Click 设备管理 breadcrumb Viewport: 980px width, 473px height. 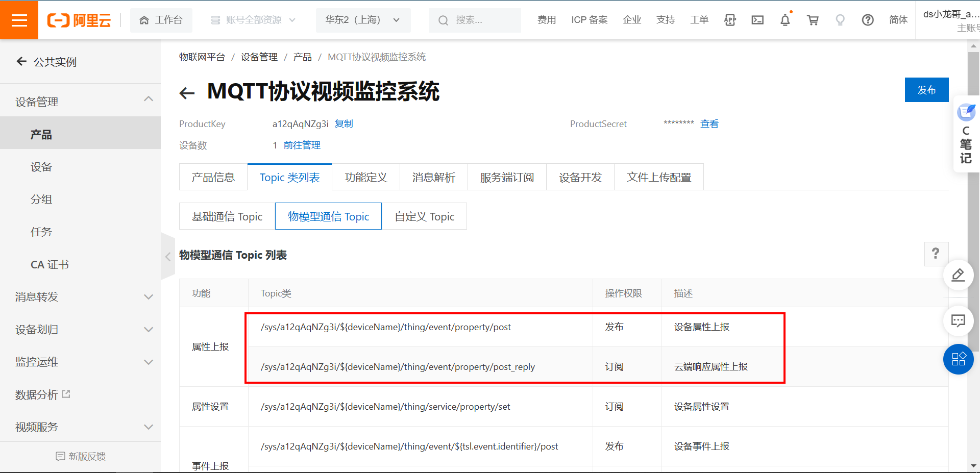259,57
